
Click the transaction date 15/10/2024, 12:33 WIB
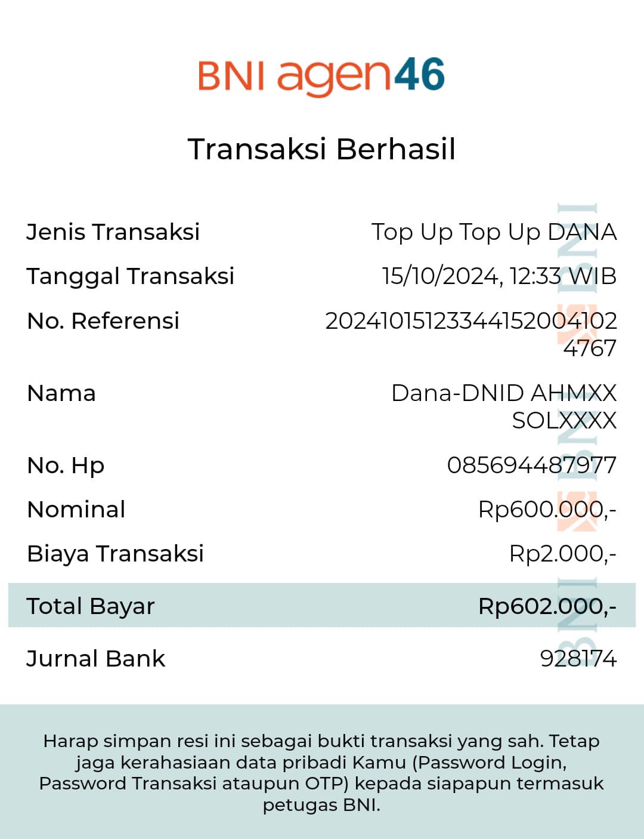(499, 276)
